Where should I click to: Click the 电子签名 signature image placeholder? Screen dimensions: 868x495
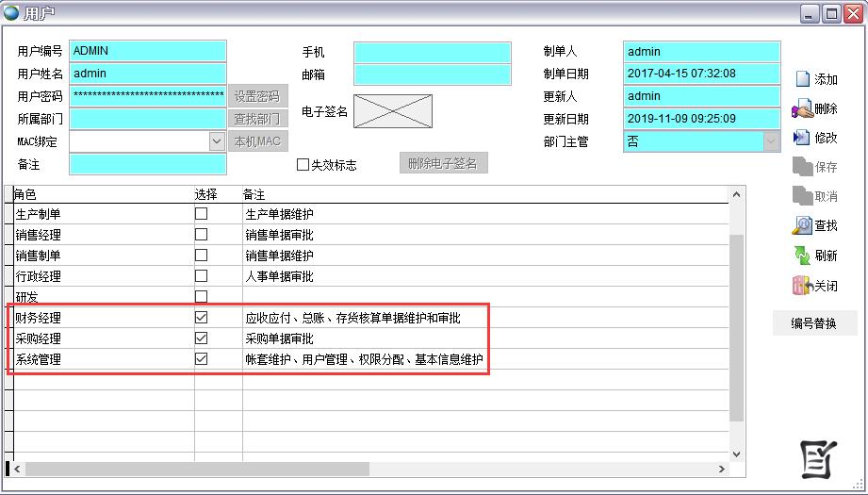point(393,111)
